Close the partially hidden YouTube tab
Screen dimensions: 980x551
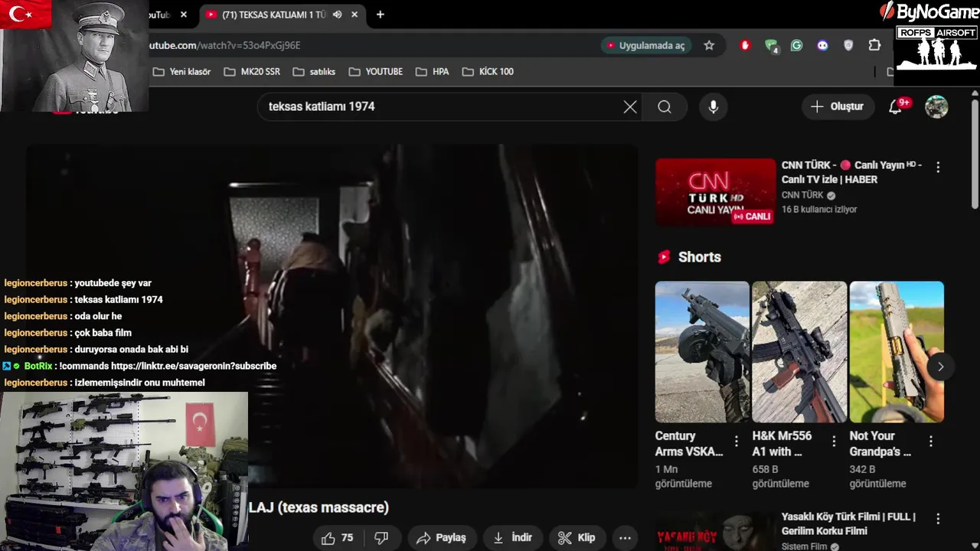184,15
